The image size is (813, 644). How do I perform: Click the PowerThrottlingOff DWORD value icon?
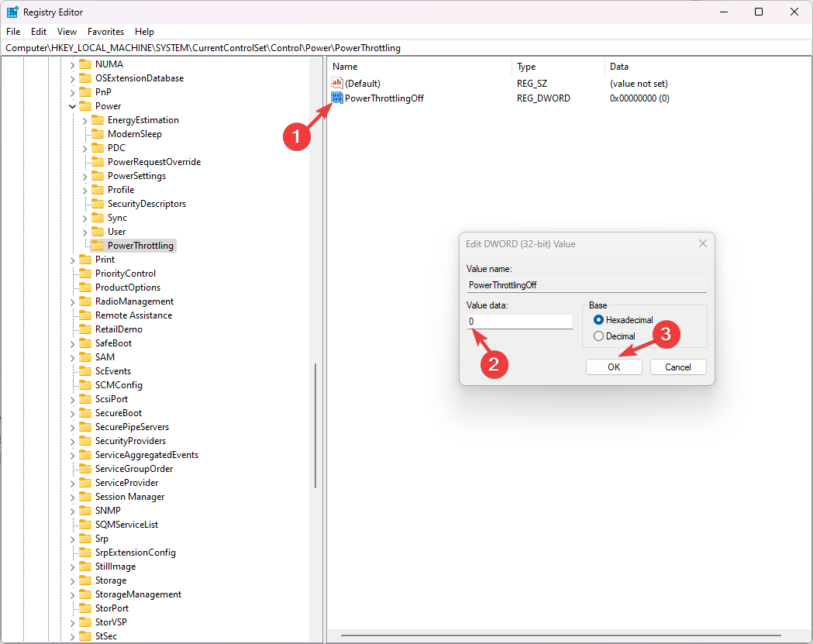pyautogui.click(x=337, y=98)
